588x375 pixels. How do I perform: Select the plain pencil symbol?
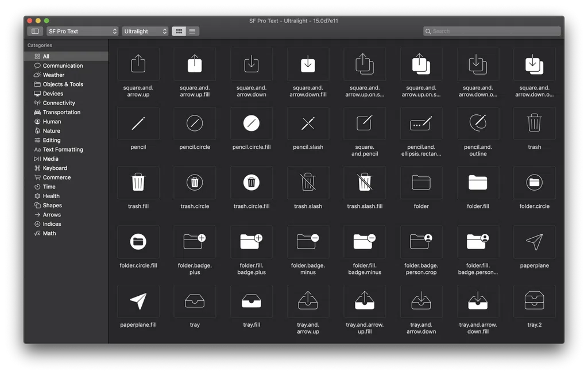coord(138,123)
